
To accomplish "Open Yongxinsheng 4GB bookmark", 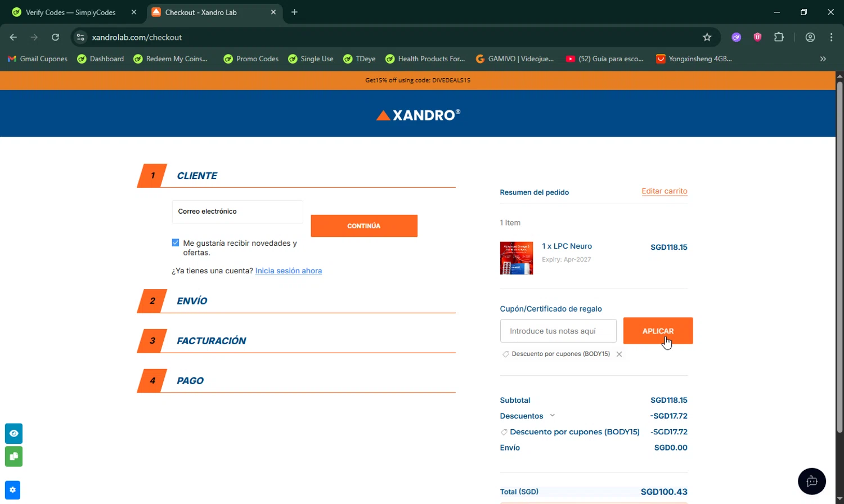I will pyautogui.click(x=694, y=58).
